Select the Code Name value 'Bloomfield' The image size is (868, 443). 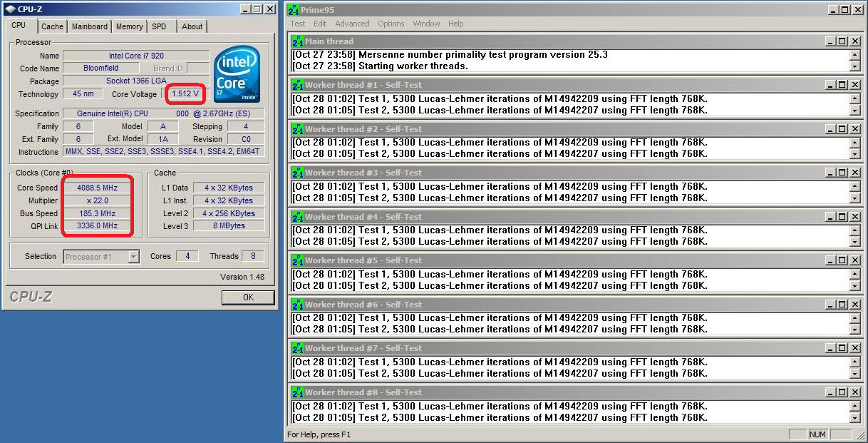coord(100,68)
